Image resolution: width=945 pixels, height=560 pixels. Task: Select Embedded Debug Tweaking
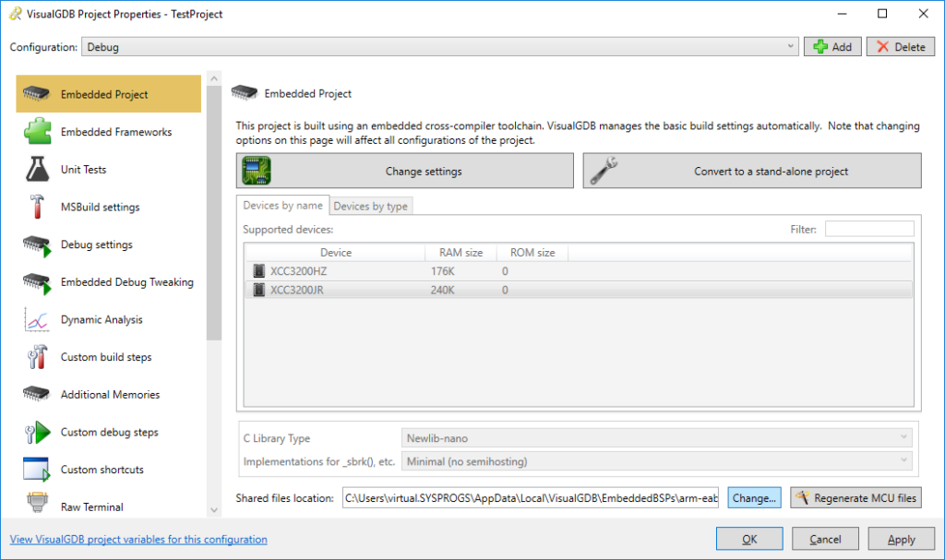coord(127,282)
